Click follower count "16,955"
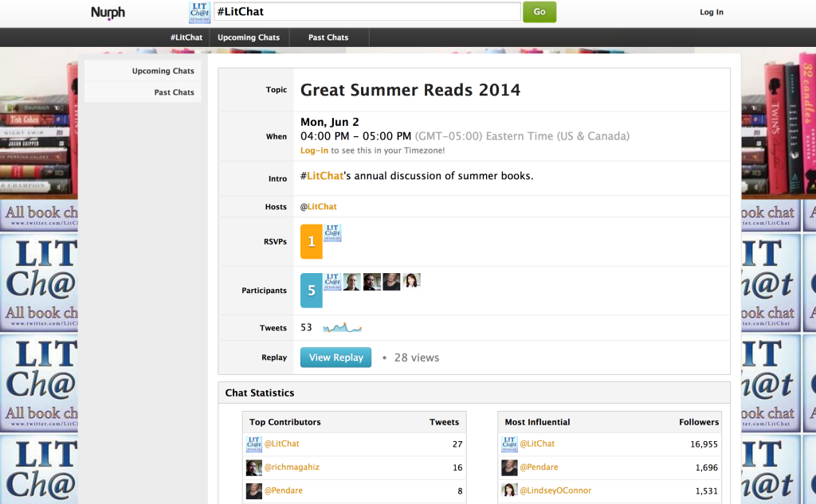The image size is (816, 504). pyautogui.click(x=704, y=444)
